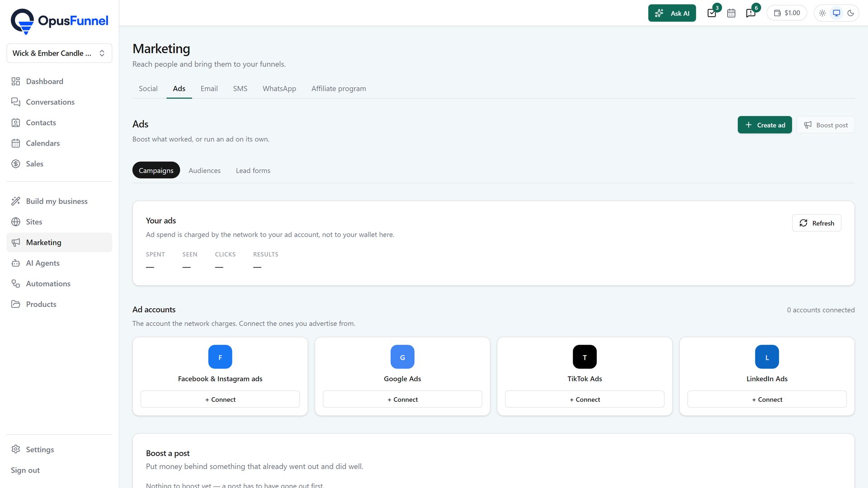Click the Create ad button
The height and width of the screenshot is (488, 868).
pos(765,125)
